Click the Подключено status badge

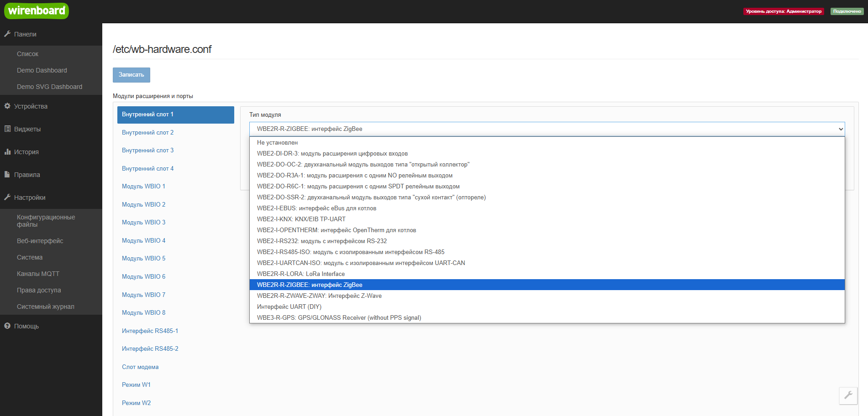847,11
